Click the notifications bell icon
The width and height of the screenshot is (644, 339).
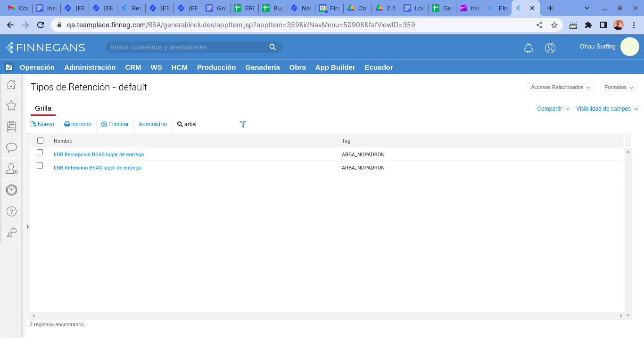[x=528, y=48]
